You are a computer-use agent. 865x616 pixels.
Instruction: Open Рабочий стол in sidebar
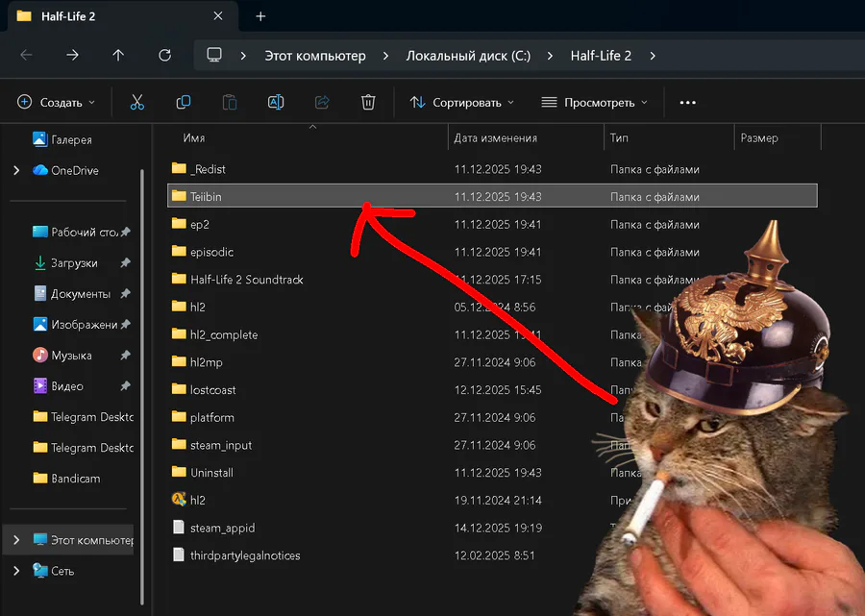coord(74,233)
